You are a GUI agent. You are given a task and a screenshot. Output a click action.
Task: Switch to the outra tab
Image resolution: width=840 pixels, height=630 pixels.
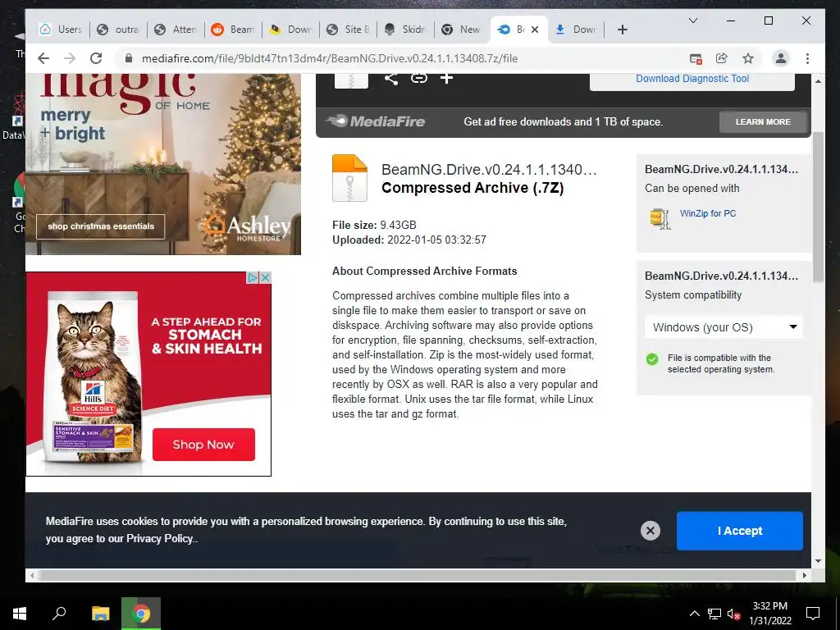click(118, 30)
